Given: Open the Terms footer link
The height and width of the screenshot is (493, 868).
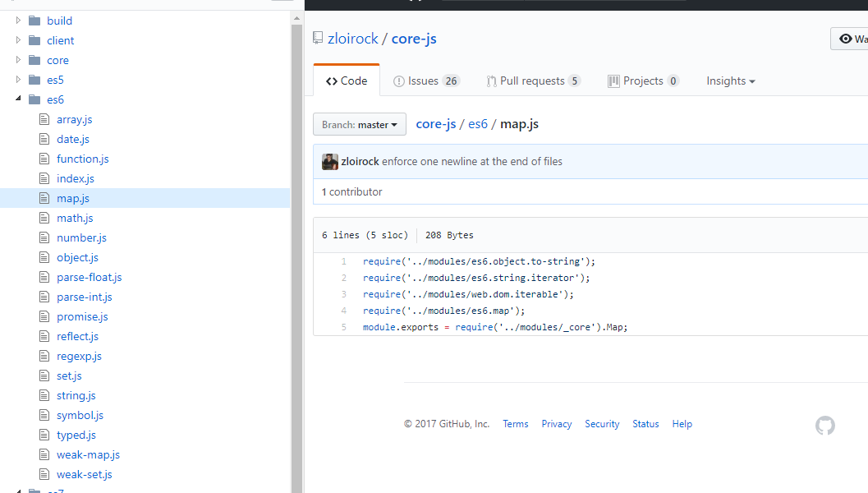Looking at the screenshot, I should point(516,424).
